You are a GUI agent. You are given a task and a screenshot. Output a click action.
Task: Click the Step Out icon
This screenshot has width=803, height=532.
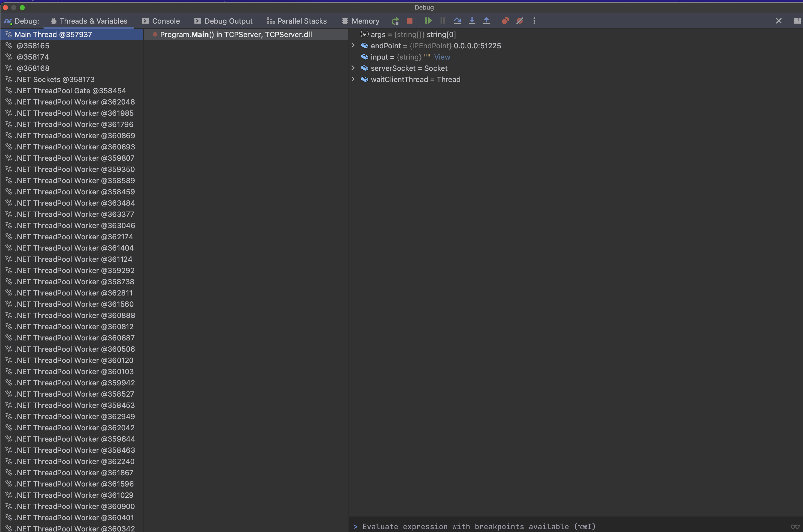[x=486, y=21]
